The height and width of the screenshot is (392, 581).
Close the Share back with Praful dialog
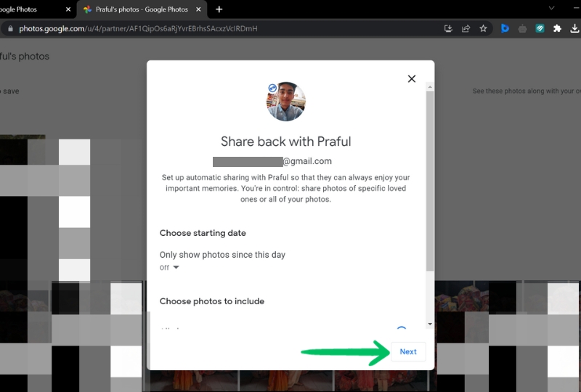coord(411,78)
